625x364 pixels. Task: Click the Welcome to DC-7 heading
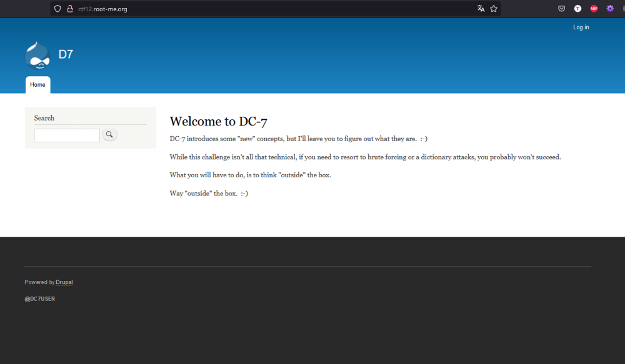218,122
